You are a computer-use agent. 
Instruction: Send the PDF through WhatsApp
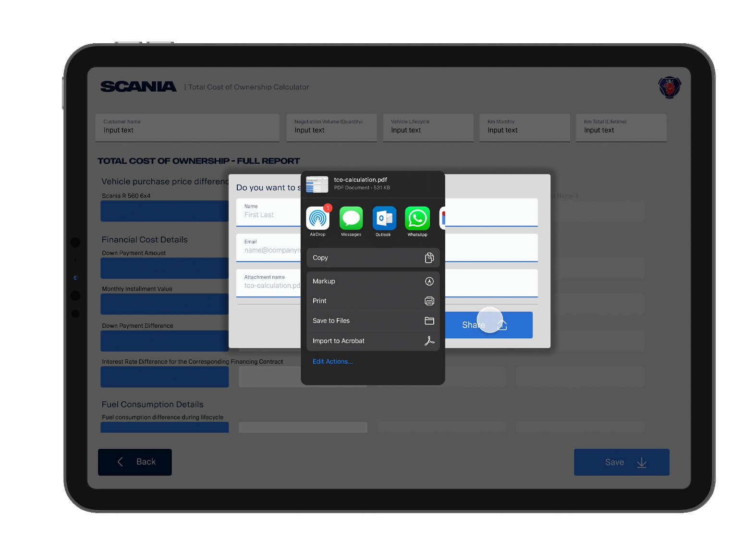tap(417, 218)
